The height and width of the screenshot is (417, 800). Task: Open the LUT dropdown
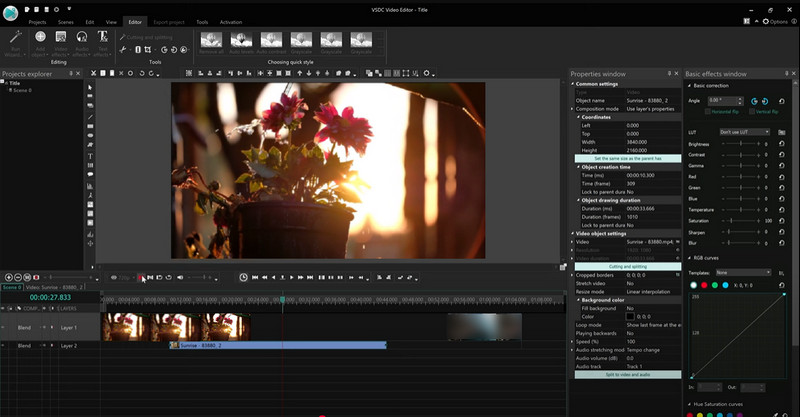point(744,132)
